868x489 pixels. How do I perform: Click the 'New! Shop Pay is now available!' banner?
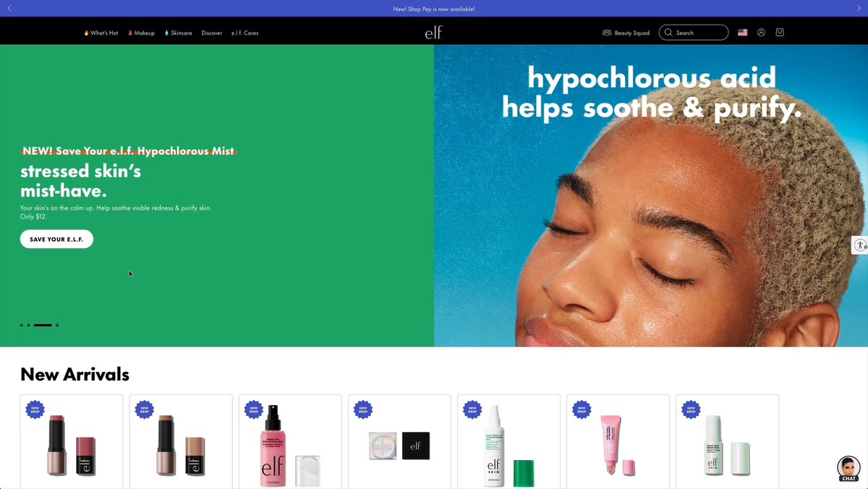pyautogui.click(x=434, y=9)
